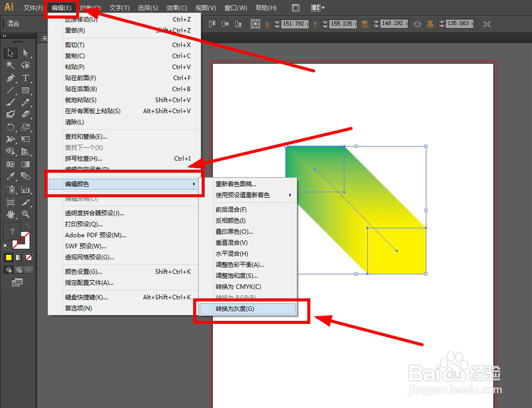
Task: Activate the Magic Wand tool
Action: (x=10, y=65)
